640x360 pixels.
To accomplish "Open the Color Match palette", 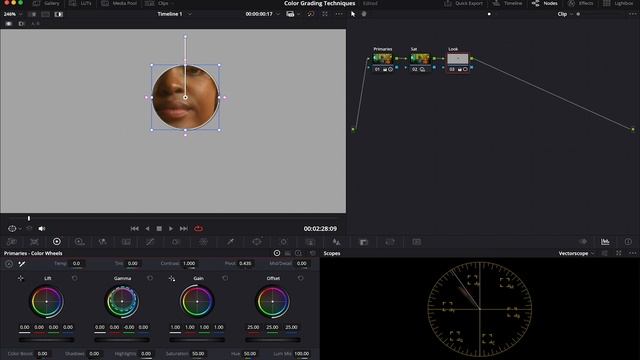I will click(34, 242).
